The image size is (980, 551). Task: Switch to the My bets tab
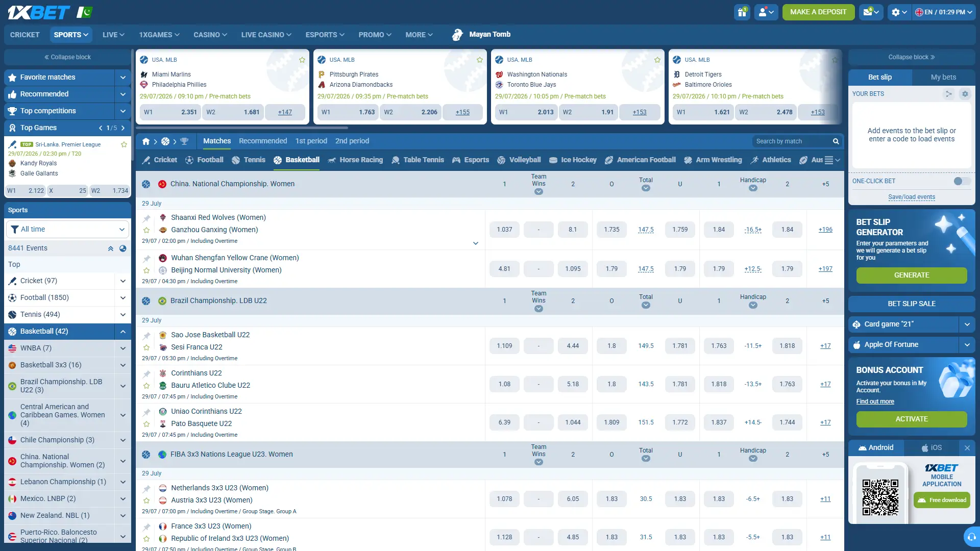click(943, 78)
